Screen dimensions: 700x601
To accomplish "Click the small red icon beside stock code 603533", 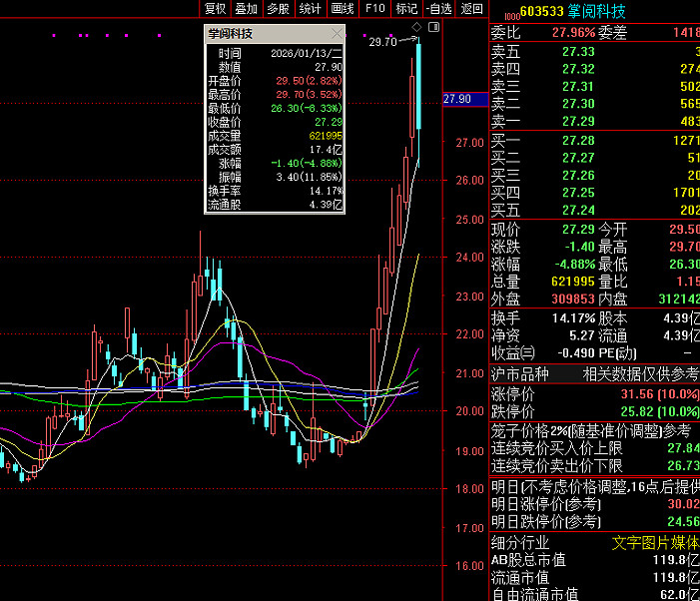I will (512, 14).
